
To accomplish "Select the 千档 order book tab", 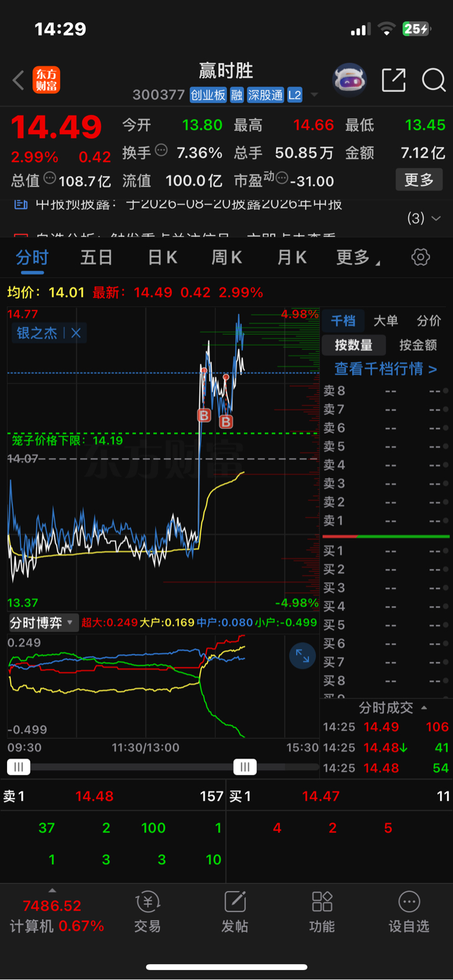I will tap(343, 321).
